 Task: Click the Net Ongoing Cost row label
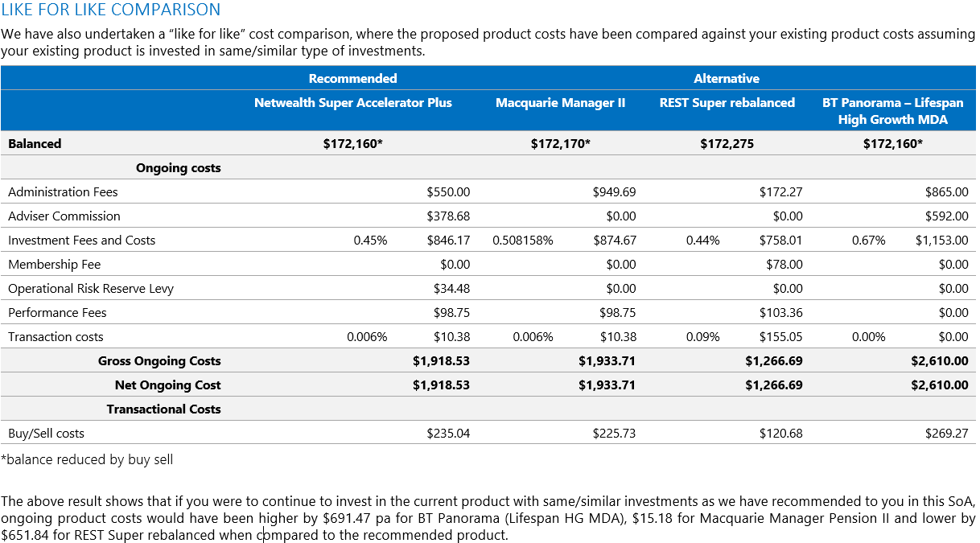pos(167,385)
